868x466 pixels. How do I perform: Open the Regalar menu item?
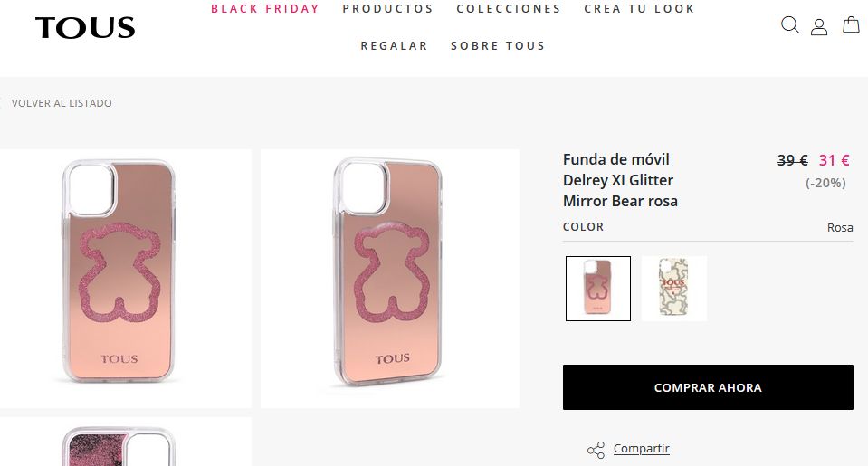point(394,46)
